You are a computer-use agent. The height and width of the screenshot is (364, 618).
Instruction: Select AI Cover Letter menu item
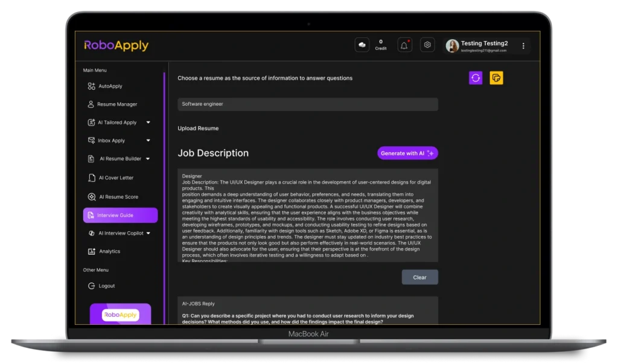point(116,178)
